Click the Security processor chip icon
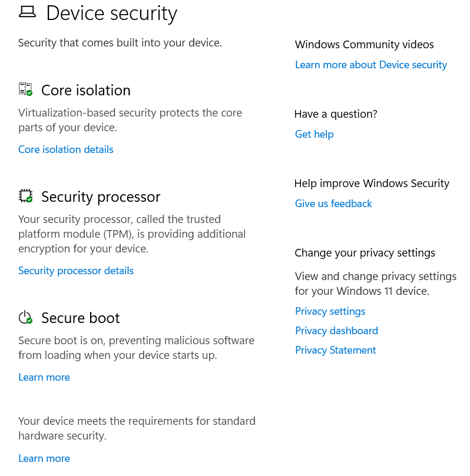The image size is (470, 476). [x=25, y=196]
